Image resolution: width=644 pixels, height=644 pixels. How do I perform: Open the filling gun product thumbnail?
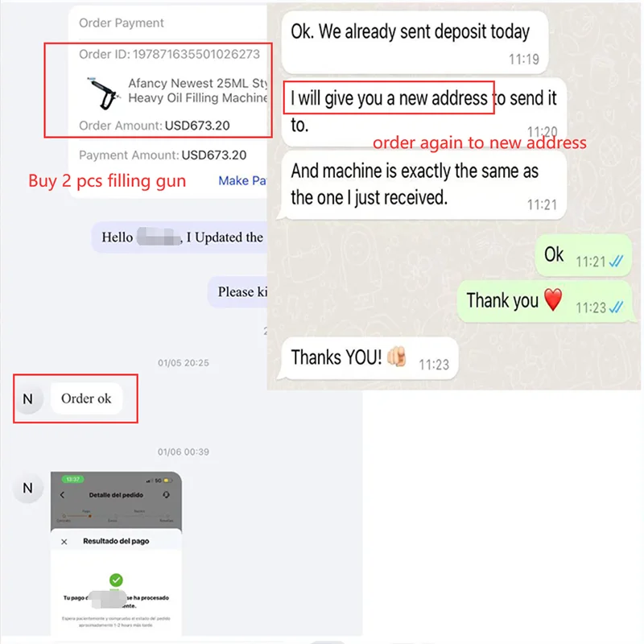(103, 93)
